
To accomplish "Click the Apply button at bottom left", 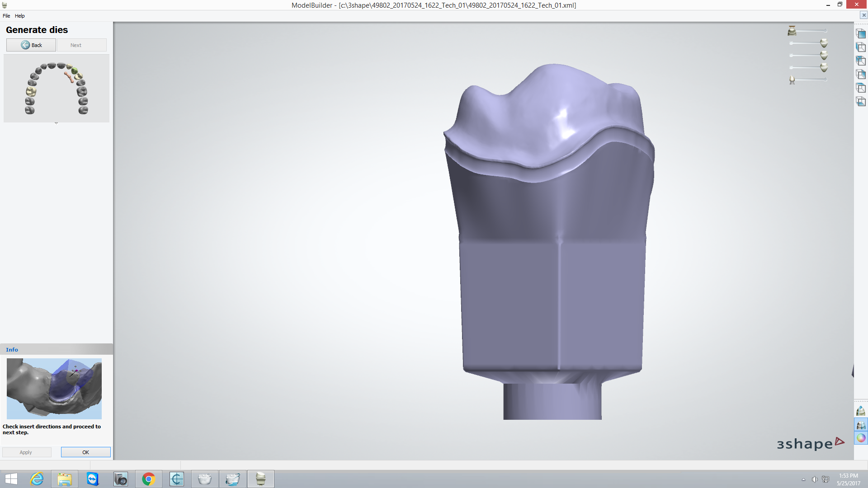I will coord(26,452).
